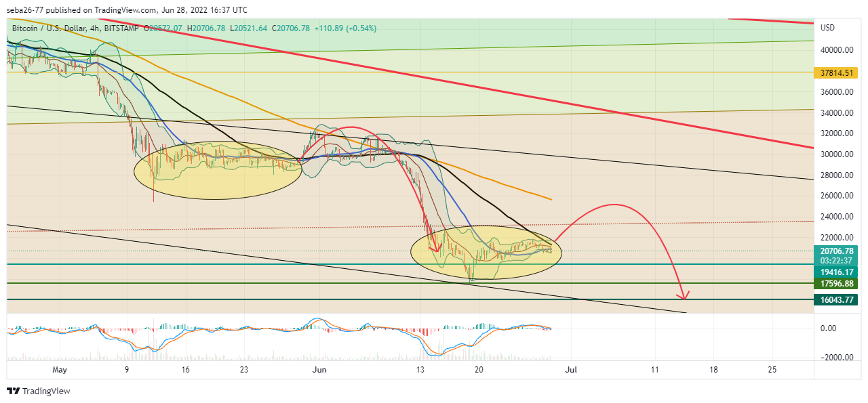The width and height of the screenshot is (868, 403).
Task: Click 40000.00 on the price axis
Action: coord(836,50)
